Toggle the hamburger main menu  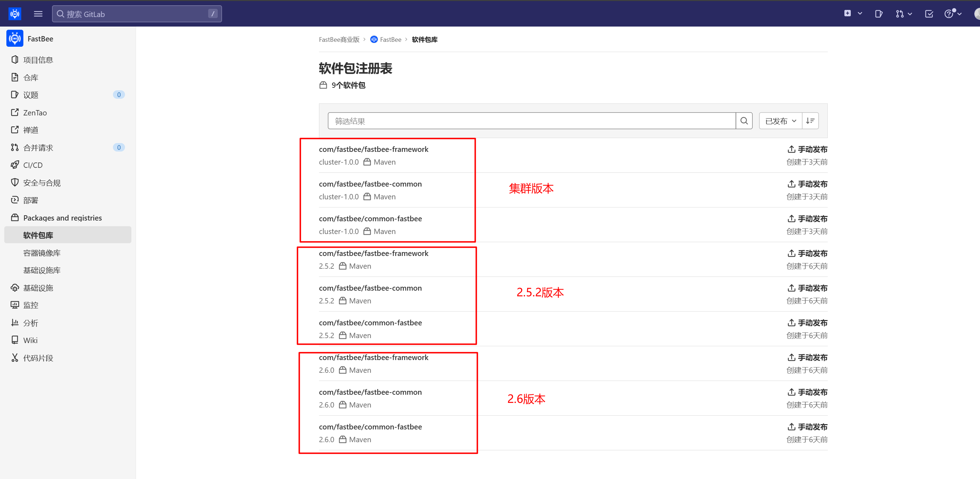pos(38,14)
